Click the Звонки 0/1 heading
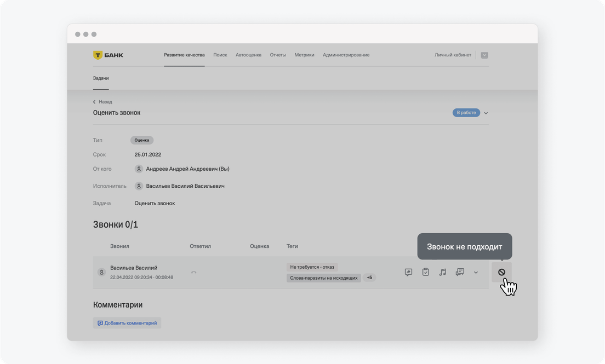The width and height of the screenshot is (605, 364). (116, 224)
